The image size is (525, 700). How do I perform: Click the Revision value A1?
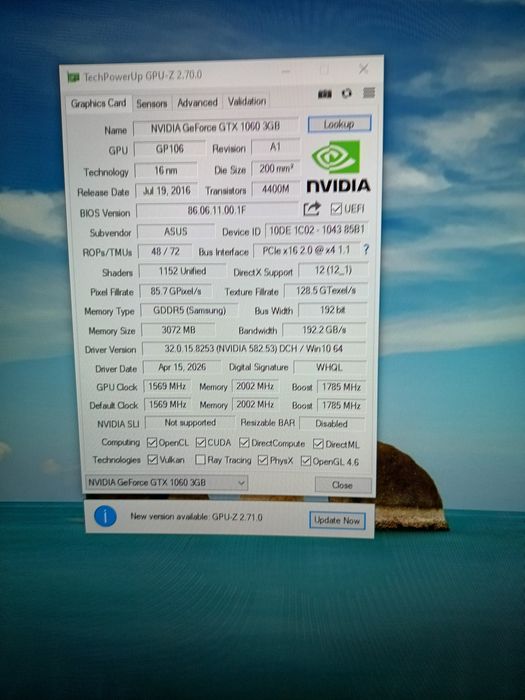(275, 147)
